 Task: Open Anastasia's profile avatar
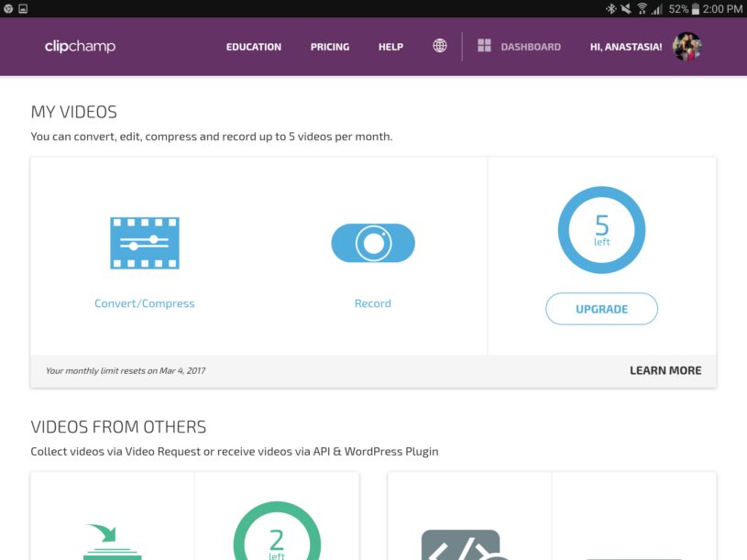click(687, 47)
